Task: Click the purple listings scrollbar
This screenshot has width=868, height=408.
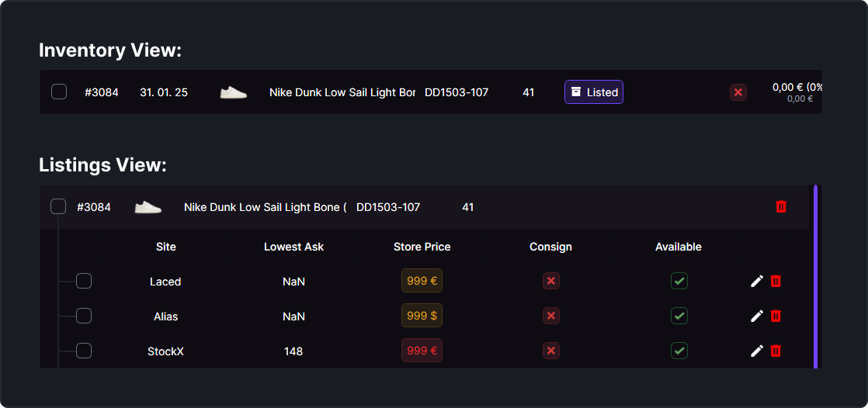Action: (815, 276)
